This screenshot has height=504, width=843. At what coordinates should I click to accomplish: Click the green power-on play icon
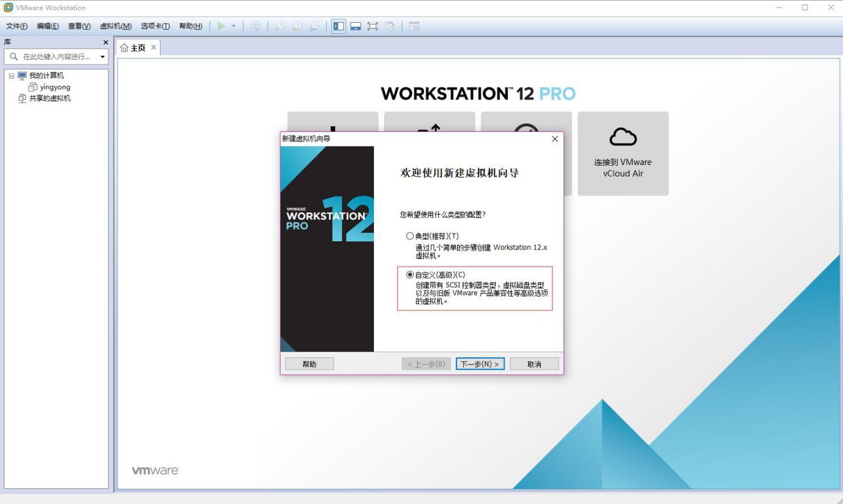pyautogui.click(x=222, y=26)
